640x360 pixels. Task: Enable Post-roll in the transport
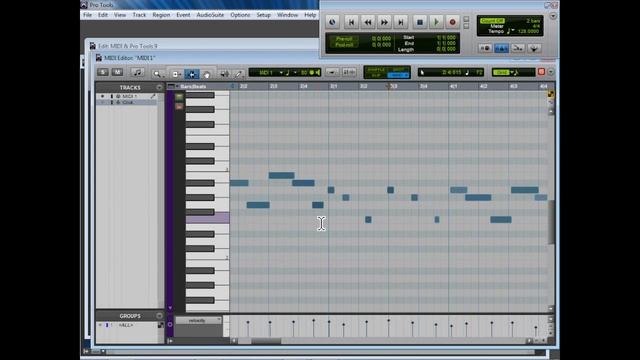point(344,44)
